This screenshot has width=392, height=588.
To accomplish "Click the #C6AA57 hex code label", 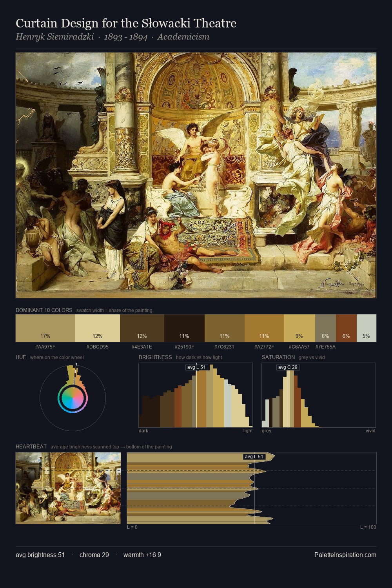I will (299, 347).
